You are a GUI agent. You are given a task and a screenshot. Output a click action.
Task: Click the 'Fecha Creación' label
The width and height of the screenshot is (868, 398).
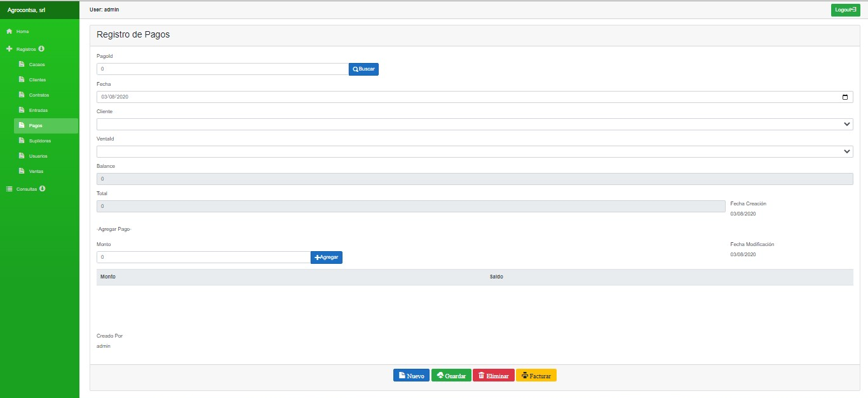pyautogui.click(x=749, y=203)
